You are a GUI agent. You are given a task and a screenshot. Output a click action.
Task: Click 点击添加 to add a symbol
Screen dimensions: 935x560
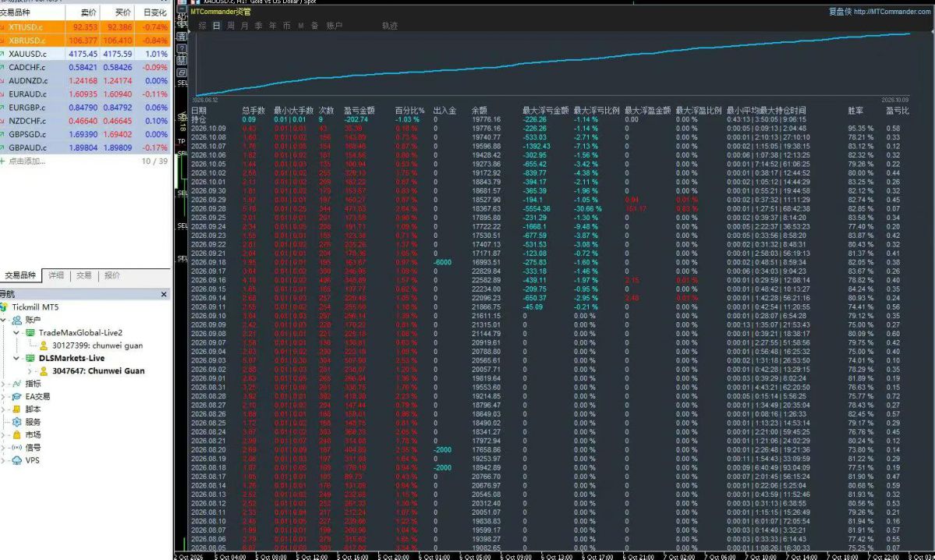pos(27,161)
